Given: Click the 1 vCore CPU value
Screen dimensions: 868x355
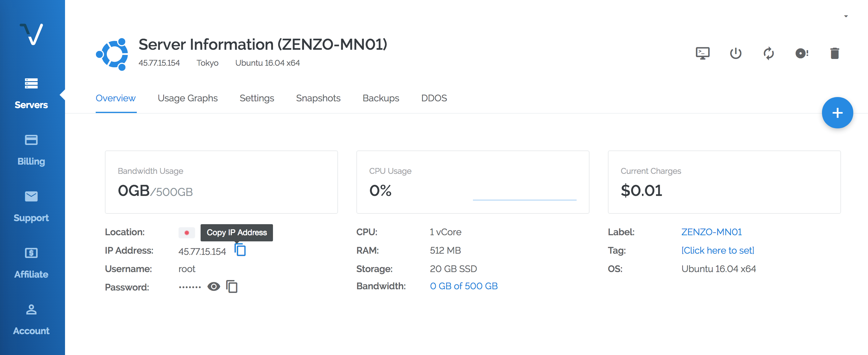Looking at the screenshot, I should tap(445, 232).
